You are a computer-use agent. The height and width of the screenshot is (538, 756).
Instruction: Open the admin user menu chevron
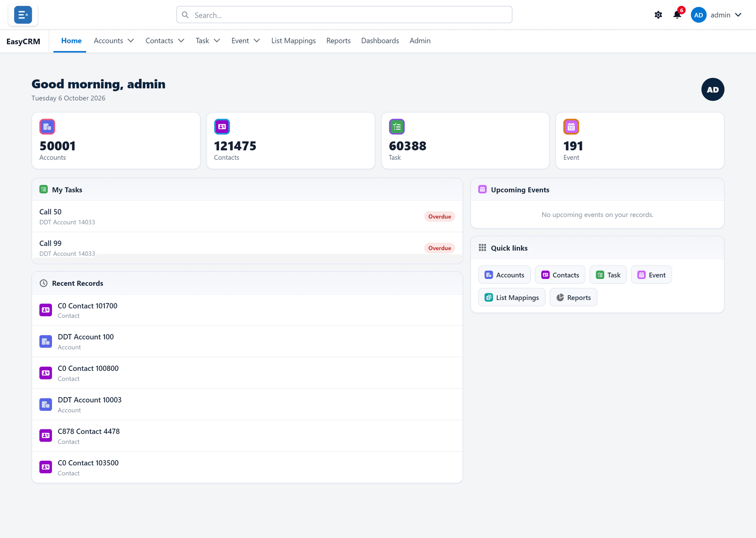(x=738, y=15)
